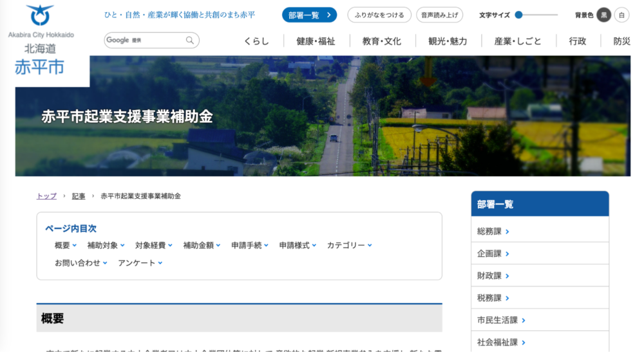This screenshot has width=644, height=352.
Task: Set background color to 黒
Action: 604,15
